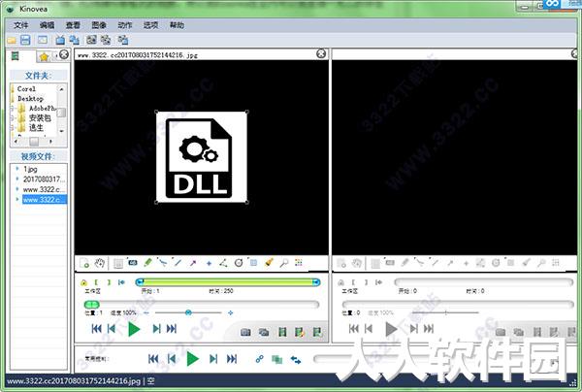
Task: Step forward one frame in left screen
Action: pyautogui.click(x=156, y=329)
